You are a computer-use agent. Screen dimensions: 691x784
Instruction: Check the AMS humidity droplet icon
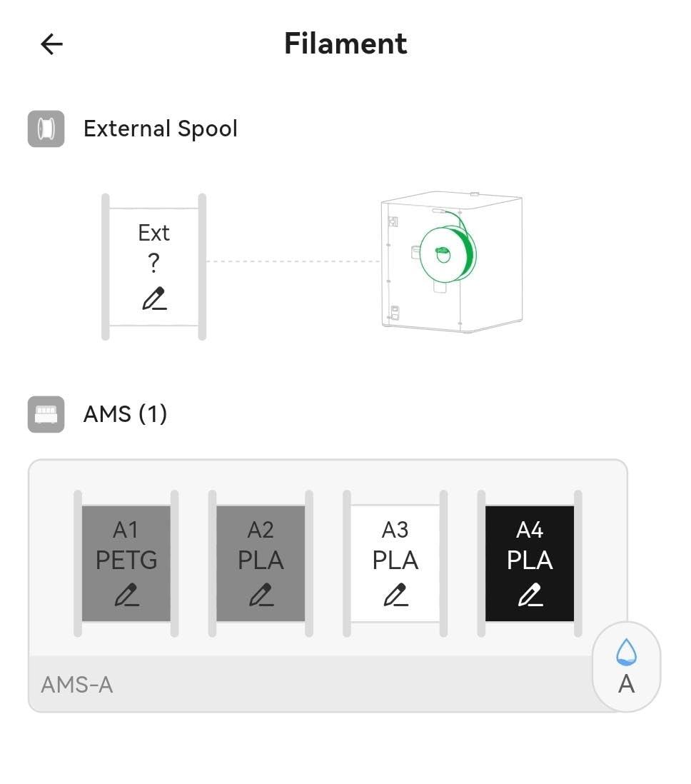click(626, 652)
